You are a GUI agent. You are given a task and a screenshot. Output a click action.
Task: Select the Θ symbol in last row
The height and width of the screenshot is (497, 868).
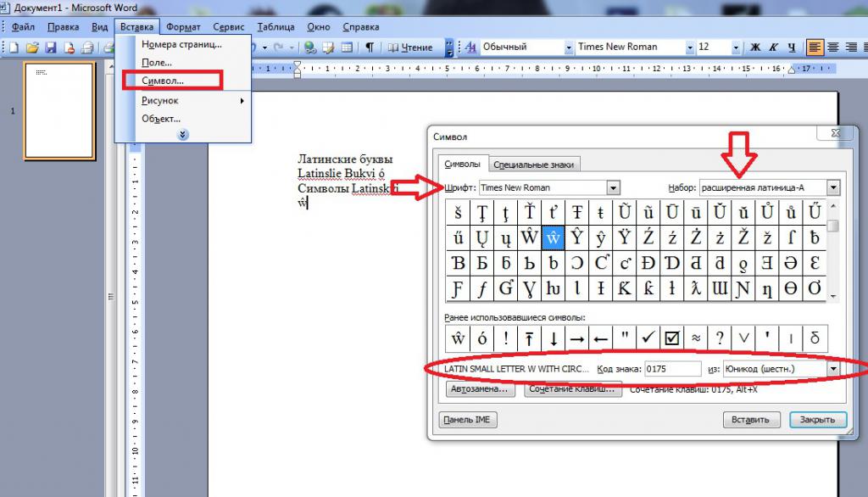pos(791,288)
